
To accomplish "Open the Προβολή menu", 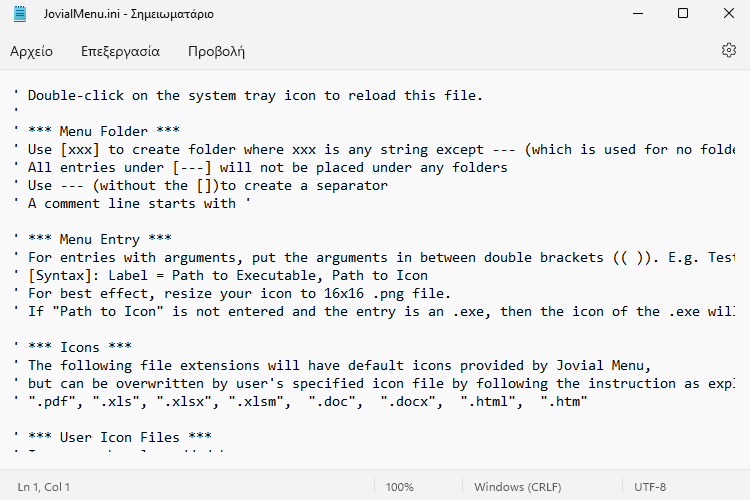I will tap(216, 51).
